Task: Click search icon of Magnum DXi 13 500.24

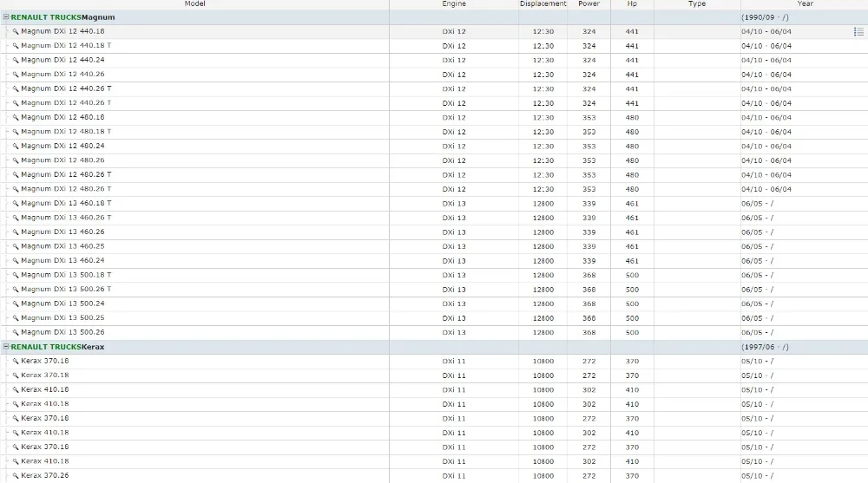Action: 16,304
